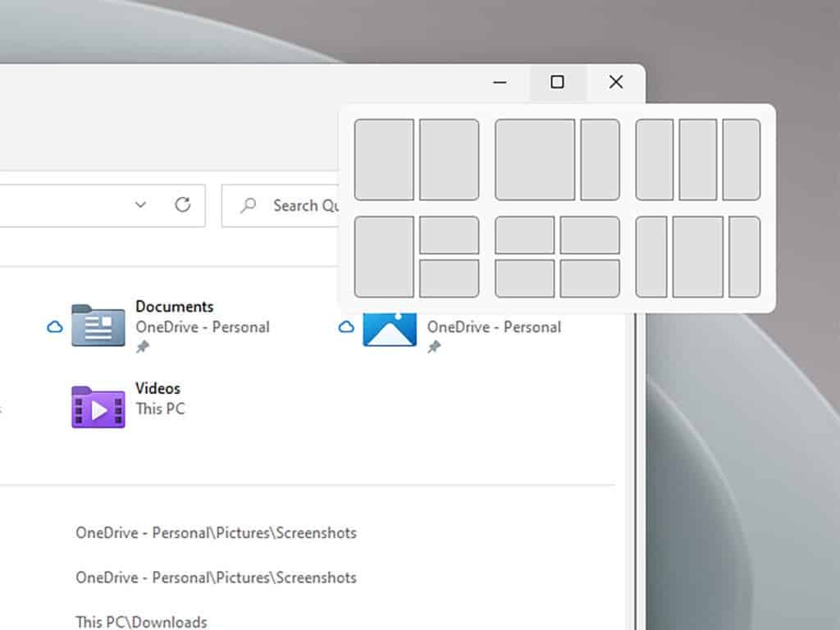
Task: Snap to right half of two-column layout
Action: coord(449,159)
